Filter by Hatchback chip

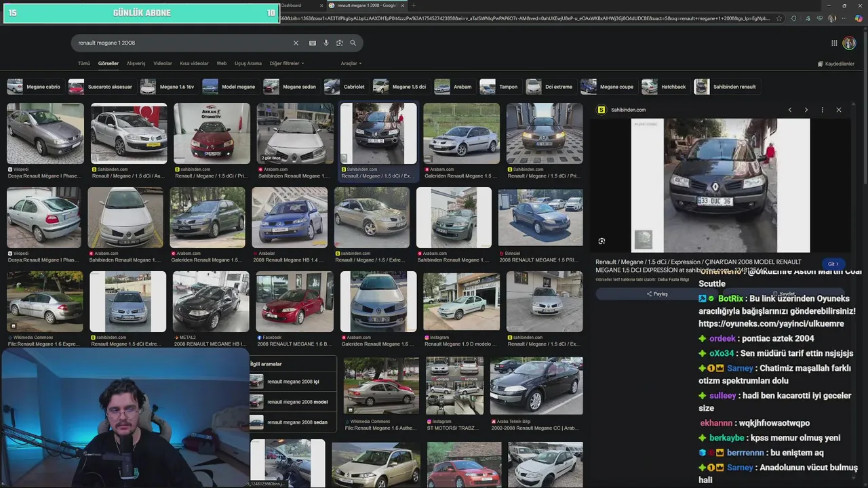[665, 87]
